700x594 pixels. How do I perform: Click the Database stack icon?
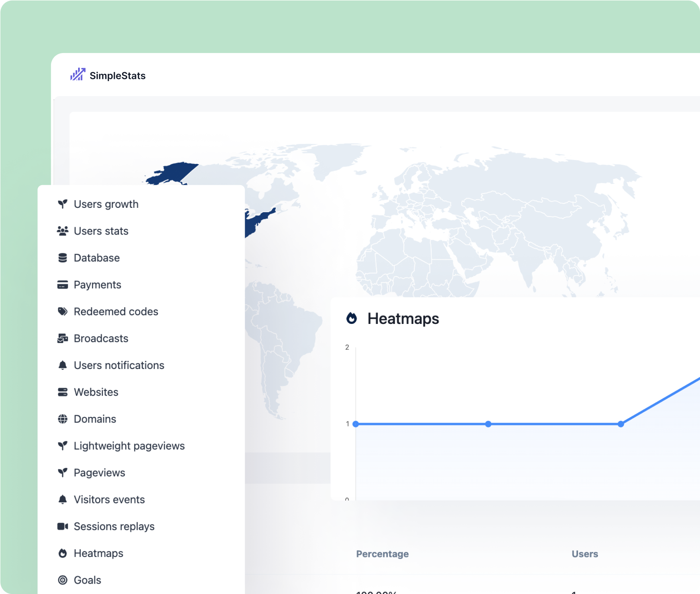63,258
